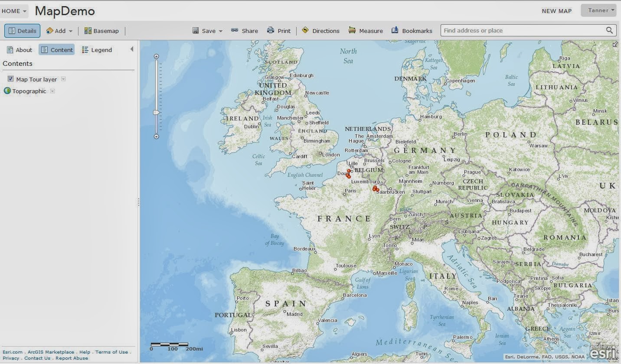Open the Help footer link
The height and width of the screenshot is (364, 621).
point(85,352)
